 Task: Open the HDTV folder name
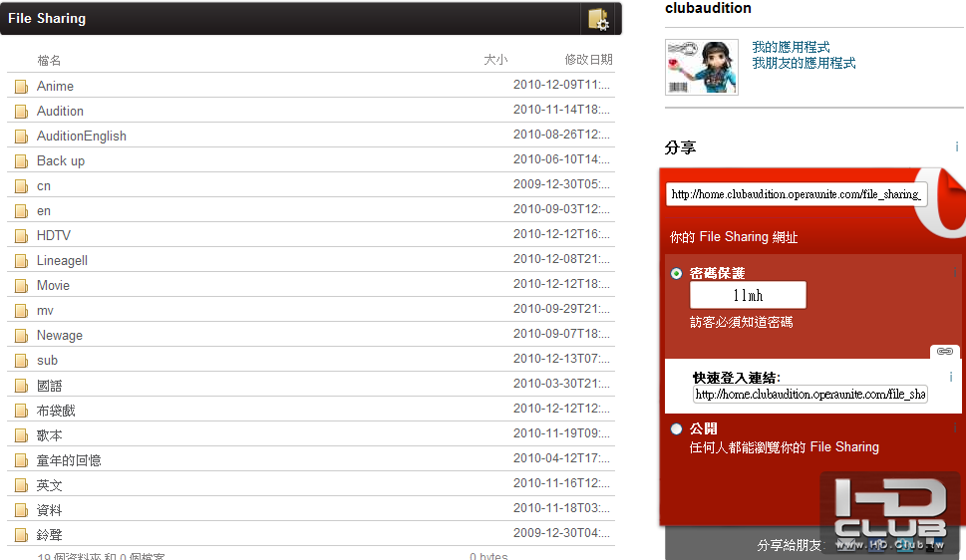(x=54, y=235)
